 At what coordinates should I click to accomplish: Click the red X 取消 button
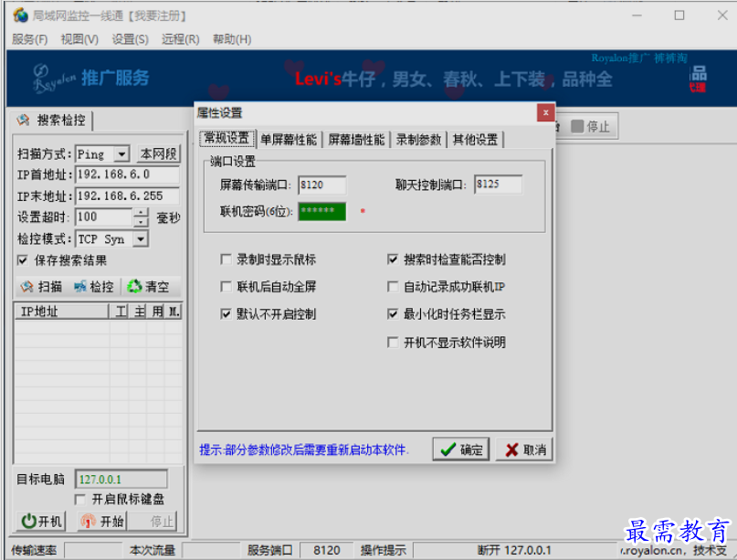(x=524, y=449)
